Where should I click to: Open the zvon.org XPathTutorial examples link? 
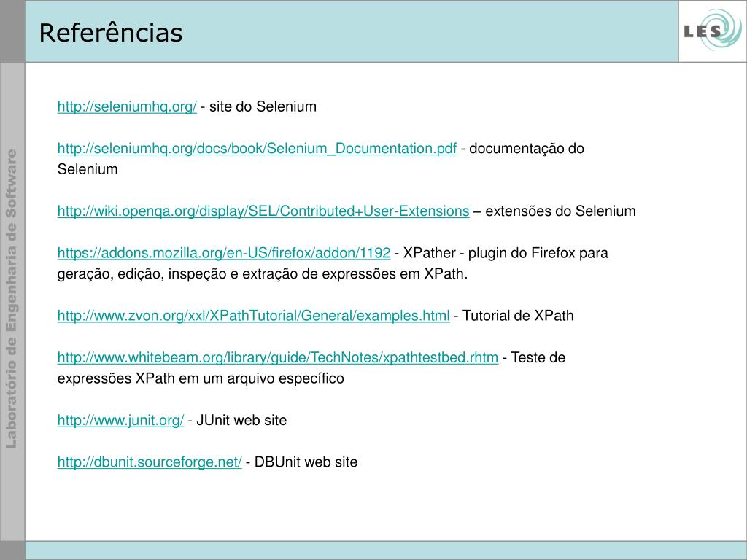coord(253,316)
